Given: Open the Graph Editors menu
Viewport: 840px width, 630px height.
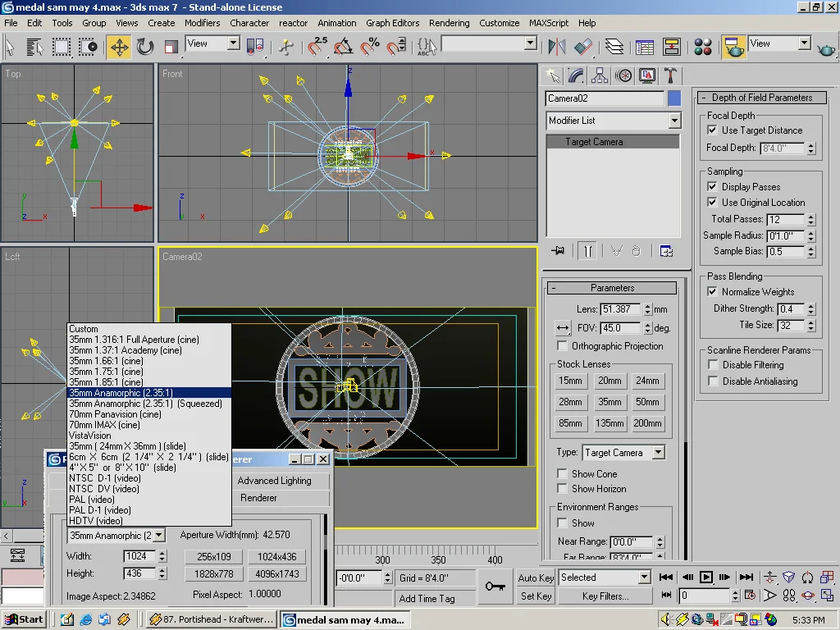Looking at the screenshot, I should click(x=392, y=23).
